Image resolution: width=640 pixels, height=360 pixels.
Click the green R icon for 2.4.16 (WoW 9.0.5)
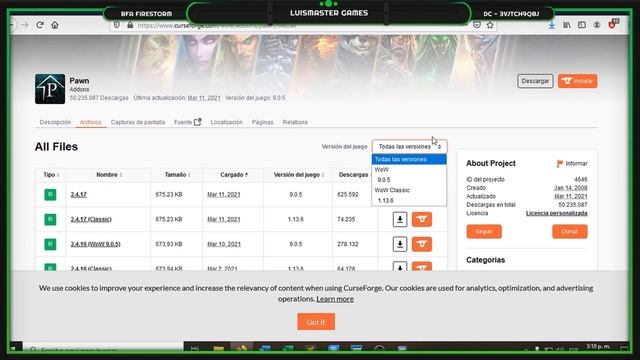(50, 244)
